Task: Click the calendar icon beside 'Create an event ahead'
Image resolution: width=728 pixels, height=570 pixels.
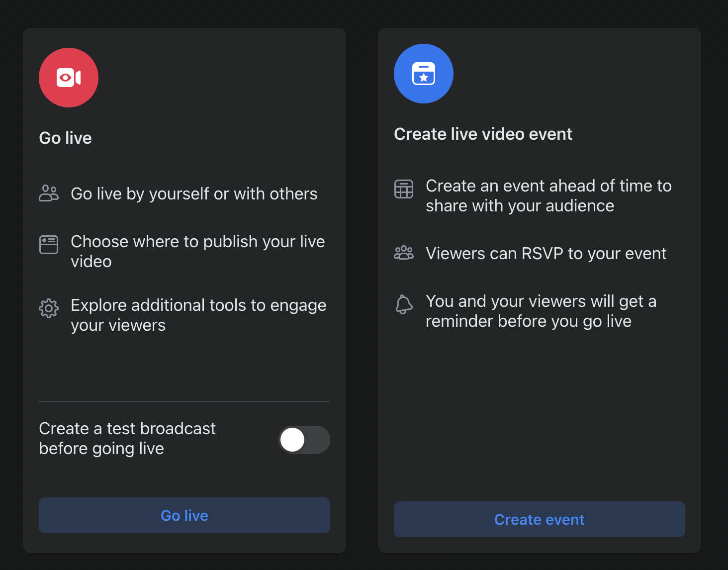Action: 404,189
